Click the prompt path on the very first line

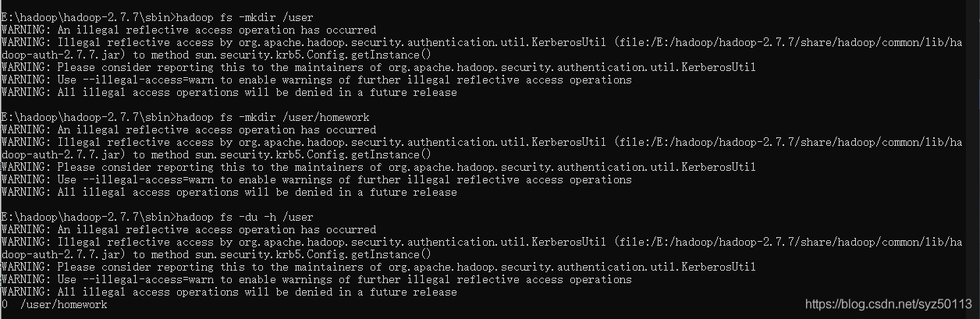[86, 17]
